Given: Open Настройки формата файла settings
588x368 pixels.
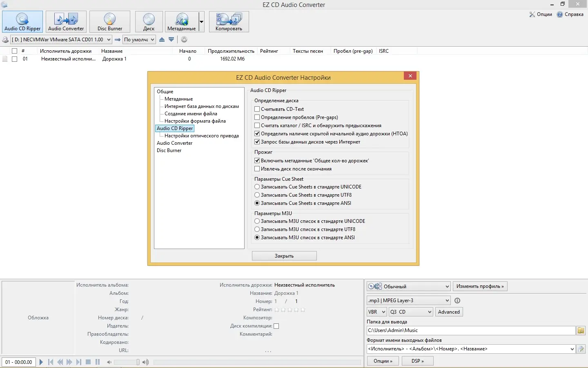Looking at the screenshot, I should pos(195,121).
